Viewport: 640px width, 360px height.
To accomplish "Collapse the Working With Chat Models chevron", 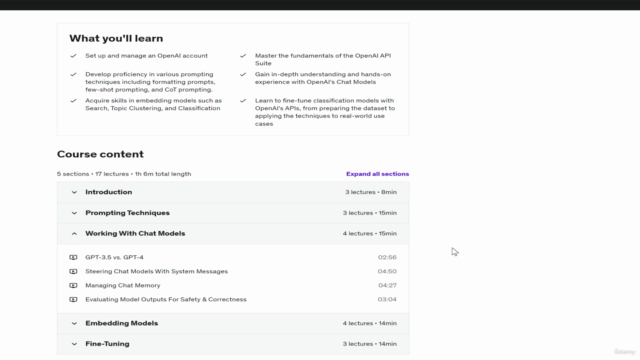I will pyautogui.click(x=74, y=233).
